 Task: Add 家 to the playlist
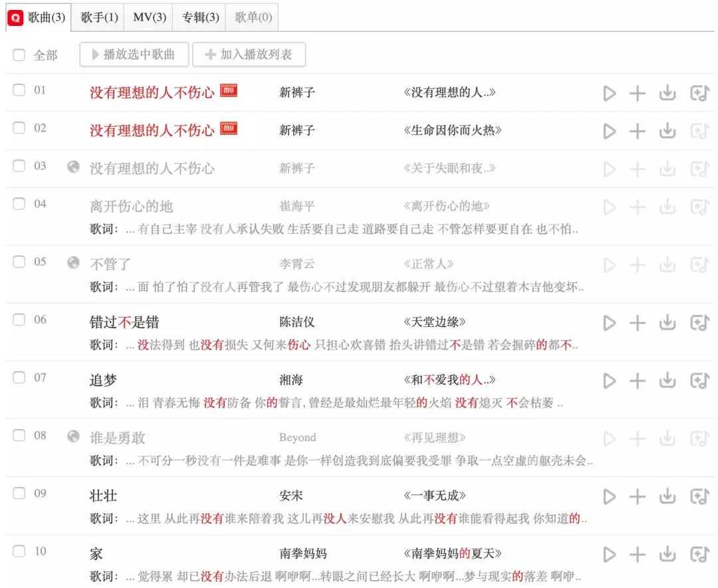point(638,555)
